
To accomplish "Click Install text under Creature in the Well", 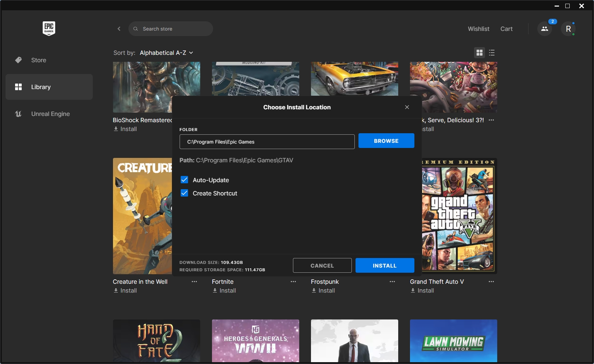I will [129, 290].
